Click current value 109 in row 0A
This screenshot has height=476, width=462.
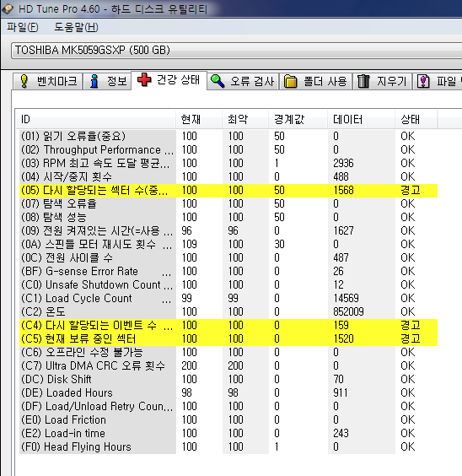click(189, 245)
